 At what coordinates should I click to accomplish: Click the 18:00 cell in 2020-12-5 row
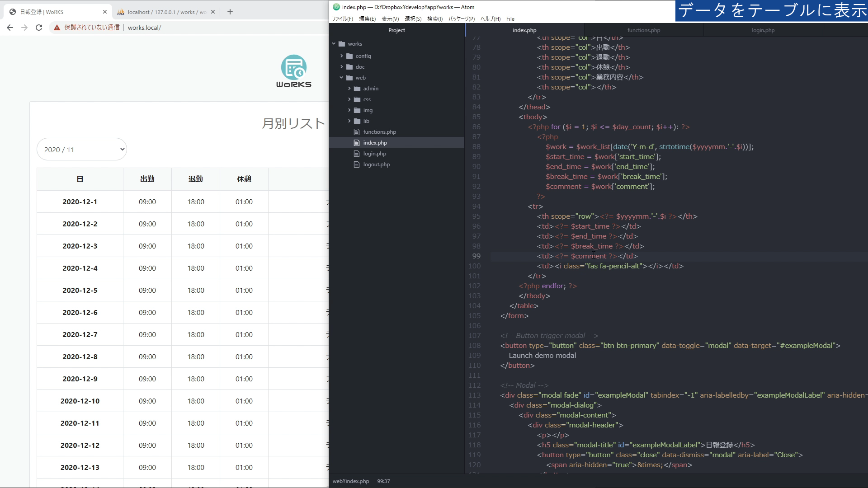point(196,291)
